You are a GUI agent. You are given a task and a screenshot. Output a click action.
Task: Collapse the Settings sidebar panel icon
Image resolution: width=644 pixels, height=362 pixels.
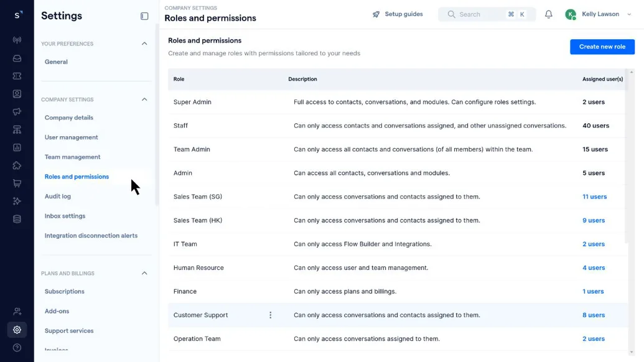pyautogui.click(x=144, y=16)
